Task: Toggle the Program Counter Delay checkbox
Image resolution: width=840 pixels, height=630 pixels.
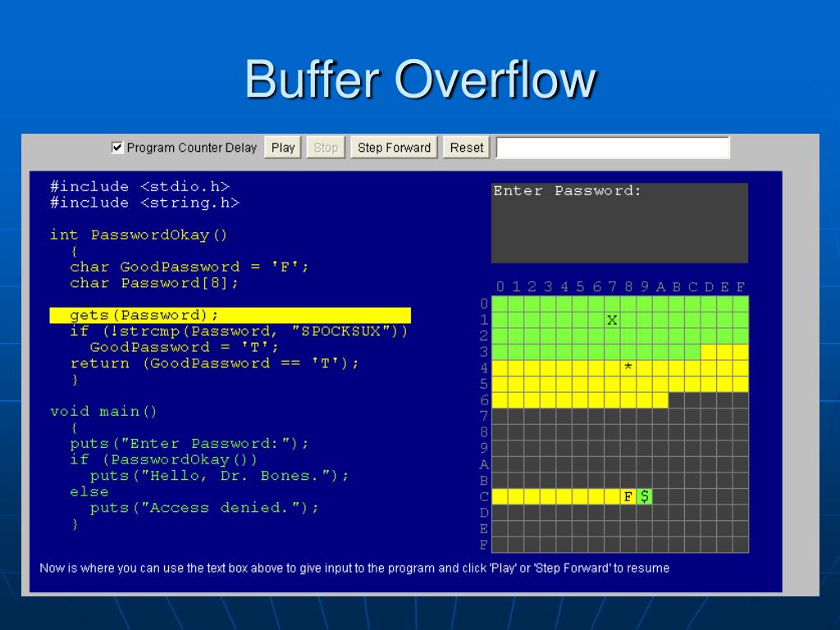Action: pos(117,148)
